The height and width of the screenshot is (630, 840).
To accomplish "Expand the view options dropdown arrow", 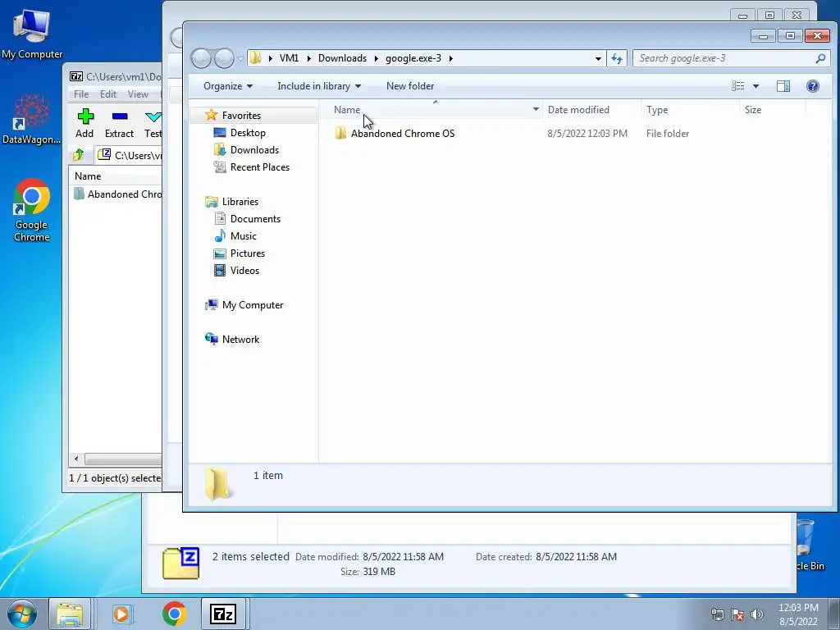I will click(756, 85).
